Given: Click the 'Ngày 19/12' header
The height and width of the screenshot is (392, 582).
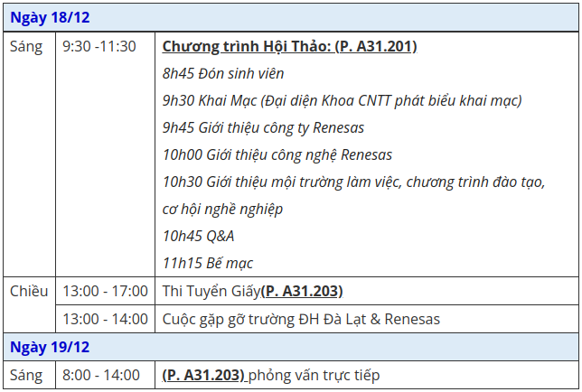Looking at the screenshot, I should coord(291,347).
